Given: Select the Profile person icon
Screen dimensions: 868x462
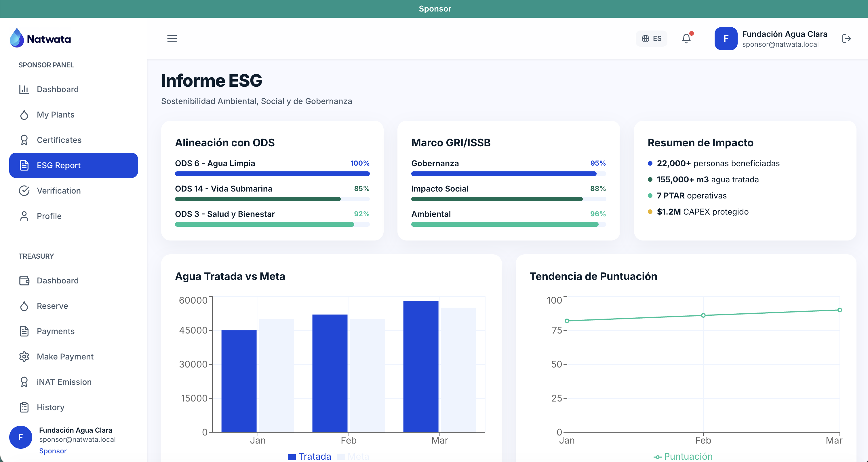Looking at the screenshot, I should tap(24, 216).
